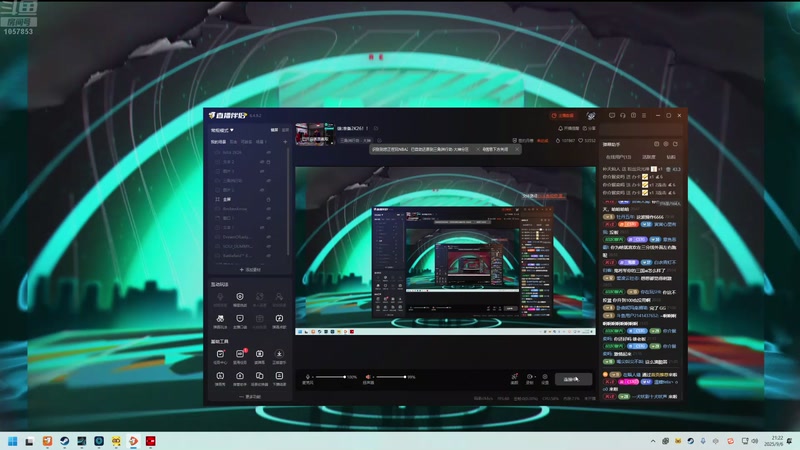The image size is (800, 450).
Task: Click the round rocket icon beside anchor data button
Action: [591, 116]
